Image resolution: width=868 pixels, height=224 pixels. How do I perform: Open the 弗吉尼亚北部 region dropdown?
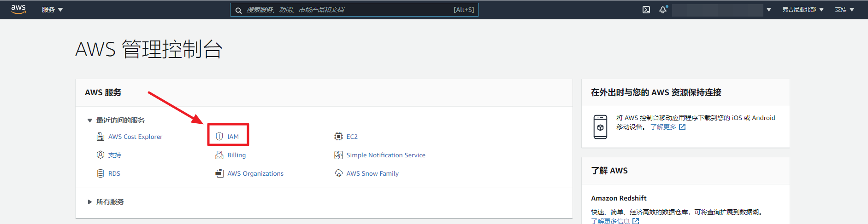pos(803,10)
